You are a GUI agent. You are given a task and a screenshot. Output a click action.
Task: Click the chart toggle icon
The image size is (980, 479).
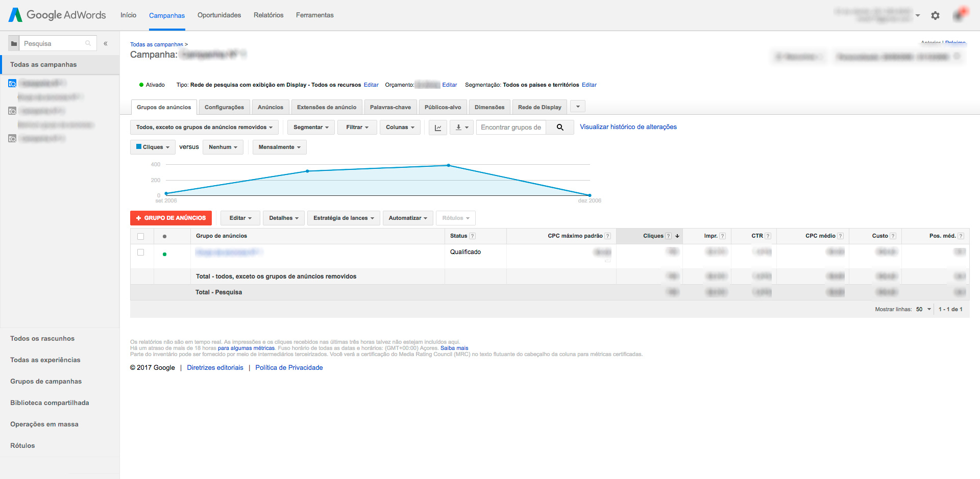pos(438,128)
